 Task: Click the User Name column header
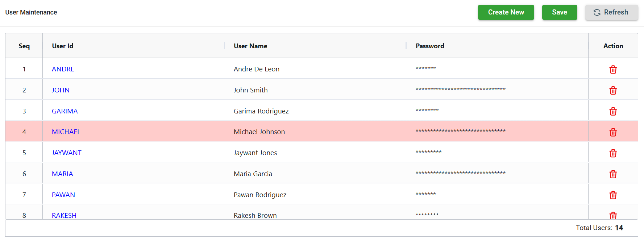(250, 46)
